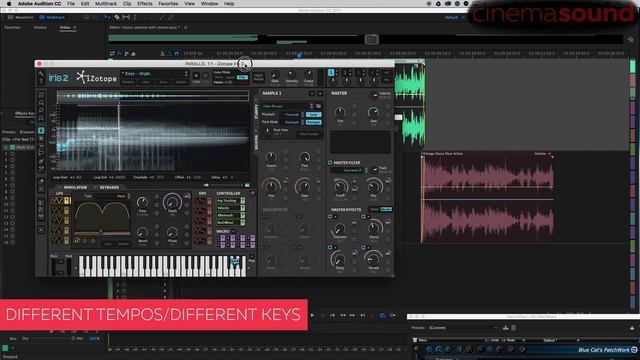Switch to Multitrack view in Audition

point(52,18)
